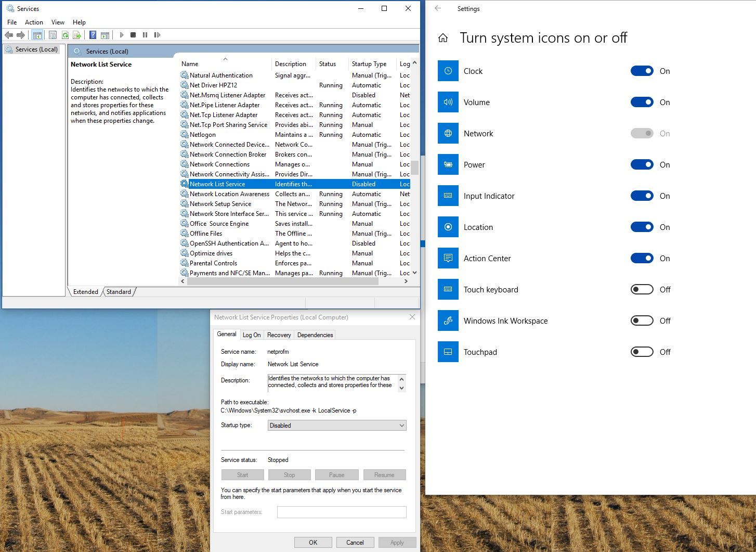
Task: Open the Export List toolbar icon
Action: point(77,35)
